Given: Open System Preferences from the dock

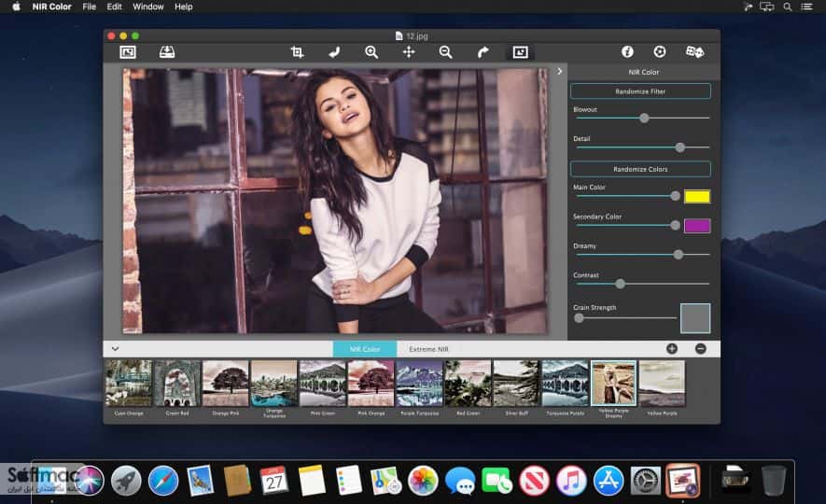Looking at the screenshot, I should pos(645,481).
